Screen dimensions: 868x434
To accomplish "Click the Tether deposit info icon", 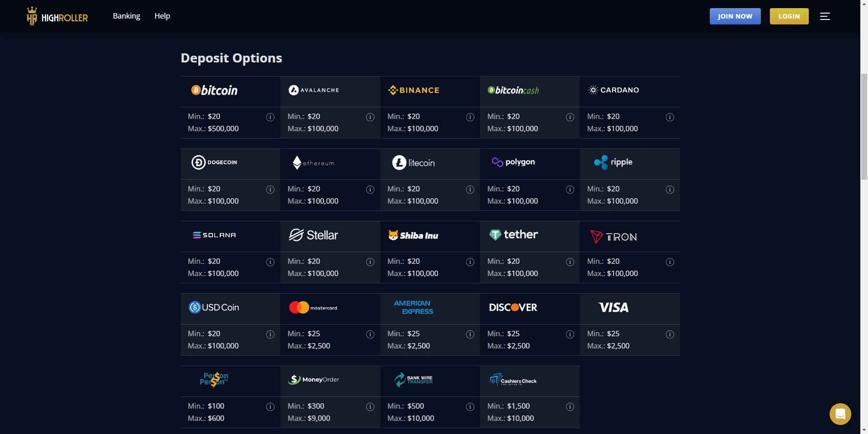I will [570, 262].
